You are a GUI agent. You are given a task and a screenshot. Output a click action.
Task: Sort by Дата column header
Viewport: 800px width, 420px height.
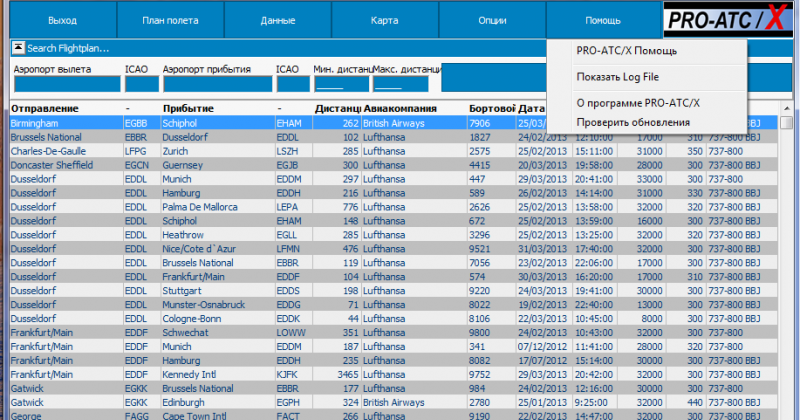tap(532, 108)
